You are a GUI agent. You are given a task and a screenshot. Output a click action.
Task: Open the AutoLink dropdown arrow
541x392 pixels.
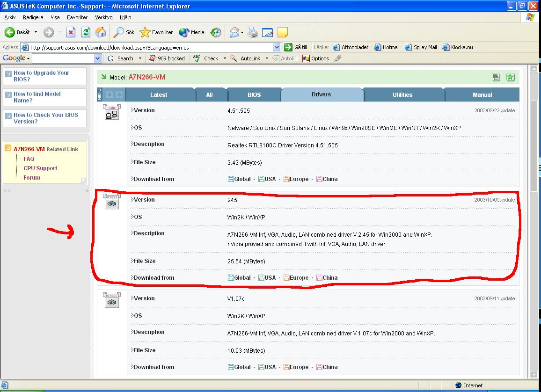[x=267, y=58]
